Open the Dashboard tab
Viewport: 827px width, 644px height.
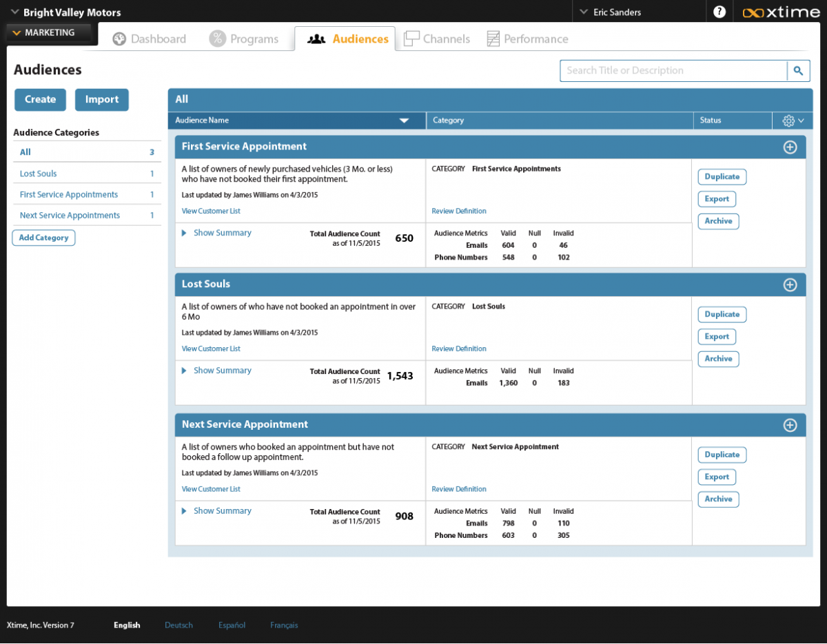pyautogui.click(x=150, y=39)
